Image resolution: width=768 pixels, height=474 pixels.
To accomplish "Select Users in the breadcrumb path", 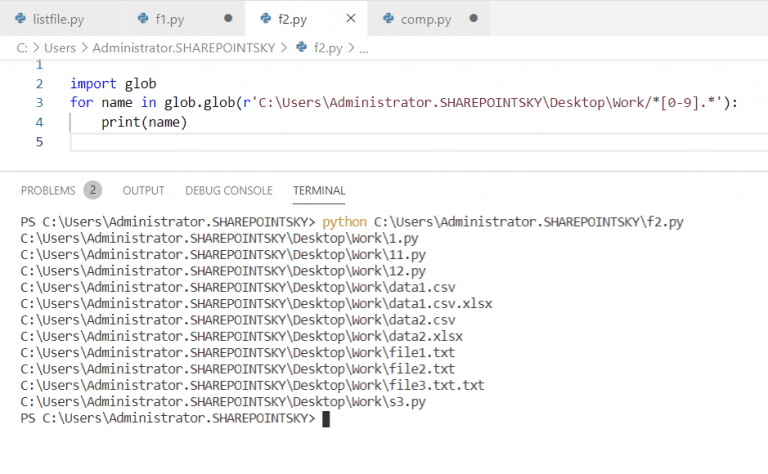I will click(x=60, y=48).
